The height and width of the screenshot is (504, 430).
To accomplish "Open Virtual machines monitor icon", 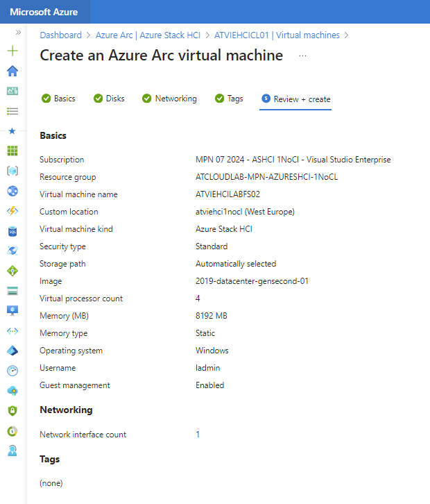I will pyautogui.click(x=12, y=311).
